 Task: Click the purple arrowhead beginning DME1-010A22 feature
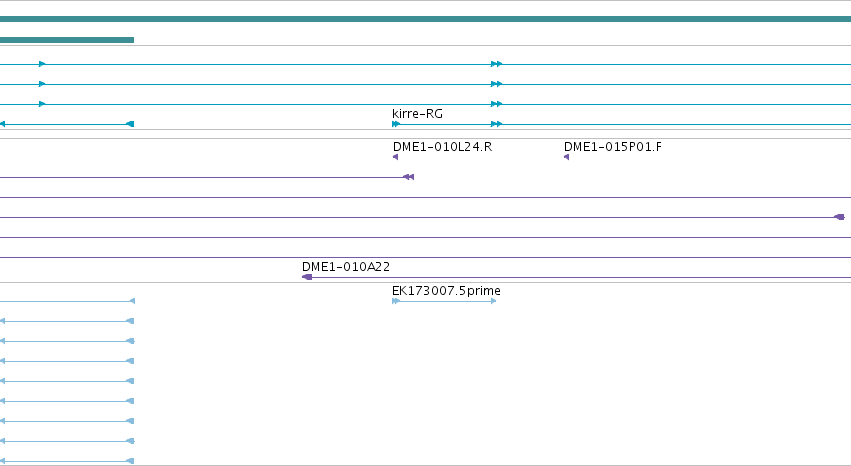(307, 277)
